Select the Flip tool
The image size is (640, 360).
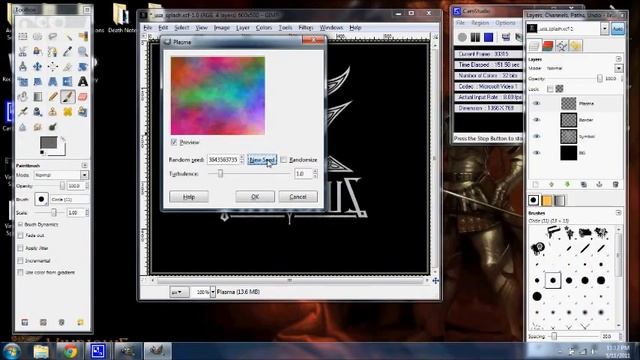coord(68,82)
